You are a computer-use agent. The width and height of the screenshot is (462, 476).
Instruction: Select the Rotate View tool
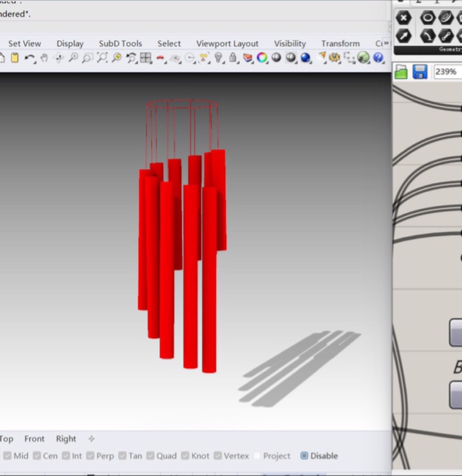[x=59, y=58]
